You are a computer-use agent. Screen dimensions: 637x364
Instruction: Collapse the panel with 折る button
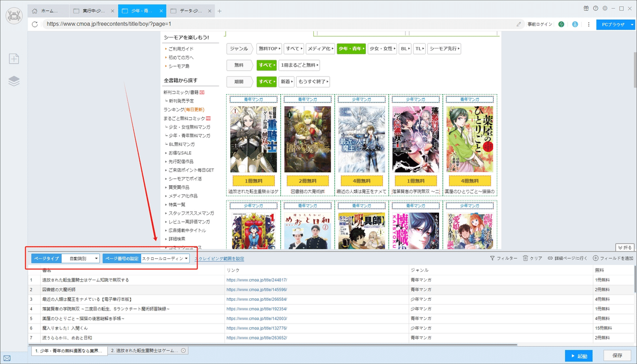pos(625,247)
